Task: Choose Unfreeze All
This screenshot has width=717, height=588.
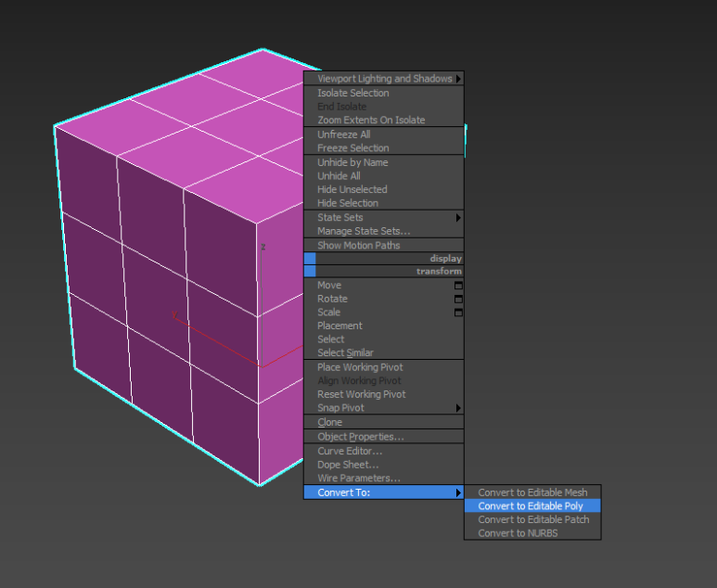Action: pos(384,134)
